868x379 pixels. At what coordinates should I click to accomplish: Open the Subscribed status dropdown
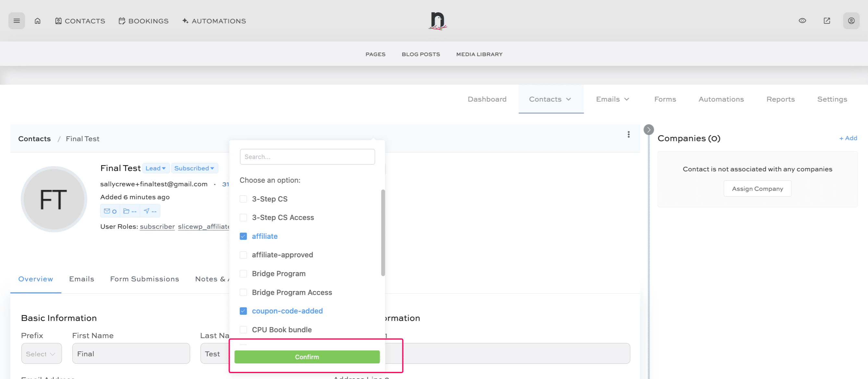pyautogui.click(x=194, y=168)
